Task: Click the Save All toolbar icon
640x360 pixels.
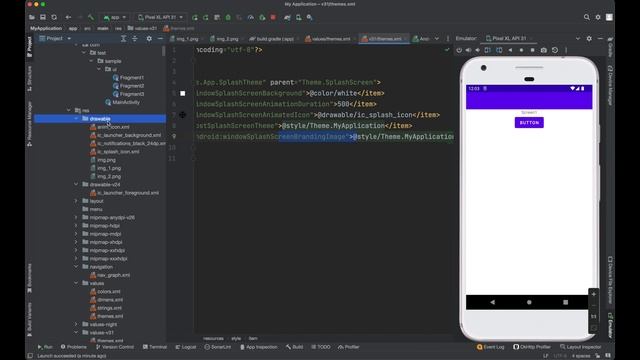Action: pos(43,18)
